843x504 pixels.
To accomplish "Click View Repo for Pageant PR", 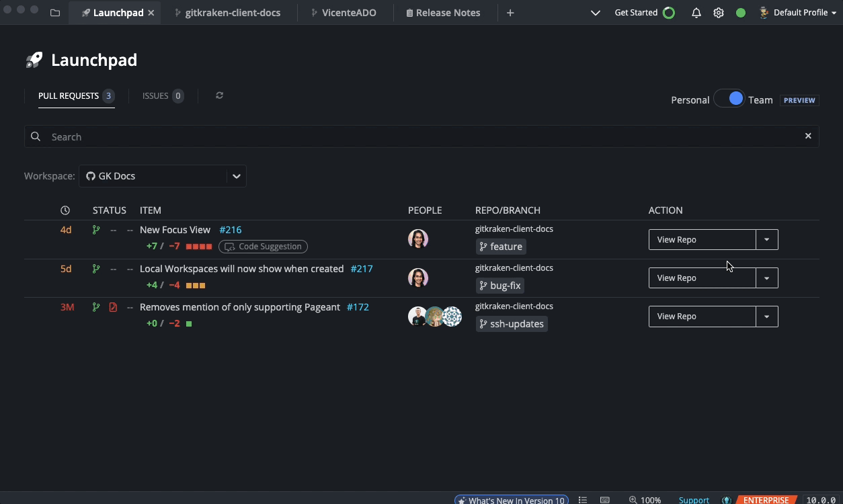I will tap(702, 316).
